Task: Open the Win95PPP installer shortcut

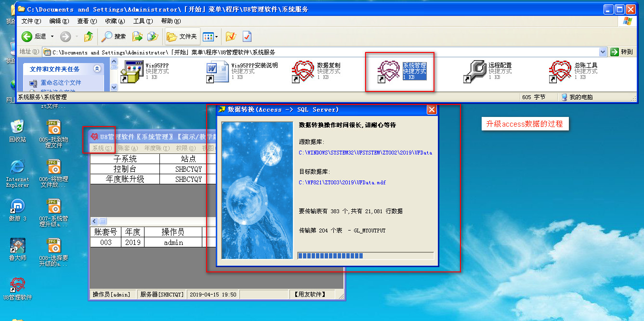Action: pos(132,71)
